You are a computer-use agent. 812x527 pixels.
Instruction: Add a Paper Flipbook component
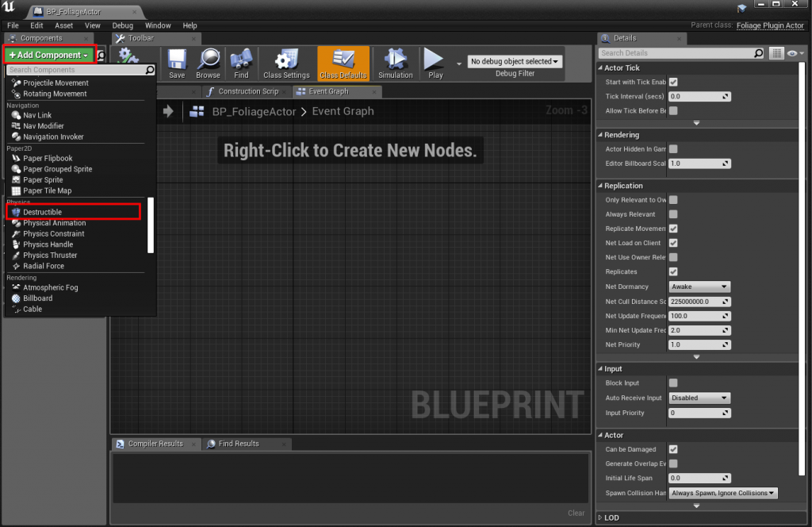[48, 158]
